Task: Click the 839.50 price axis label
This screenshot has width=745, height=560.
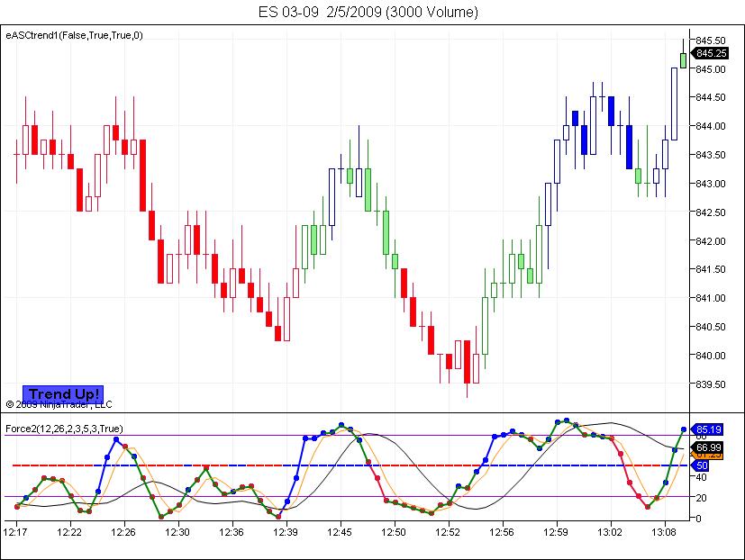Action: [710, 384]
